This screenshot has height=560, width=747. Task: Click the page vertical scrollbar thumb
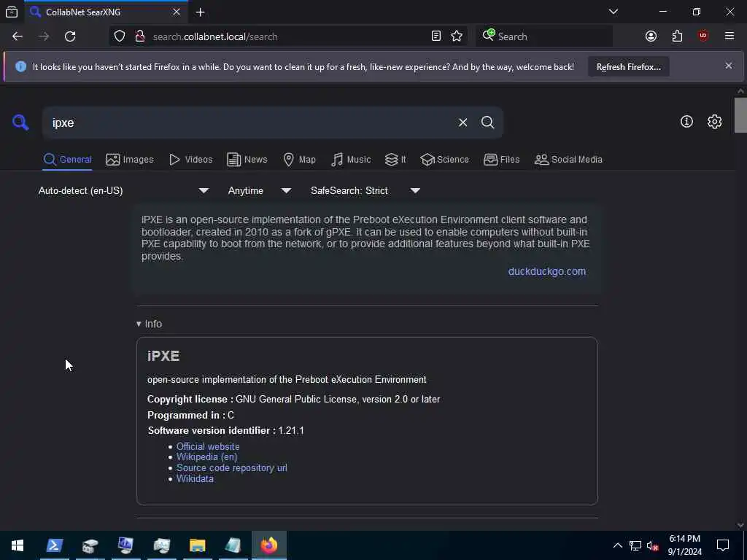pyautogui.click(x=740, y=114)
